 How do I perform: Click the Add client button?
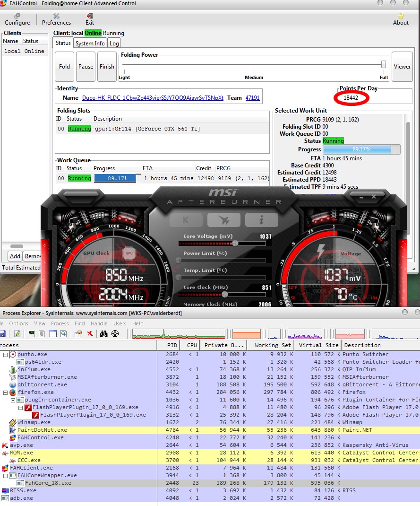click(15, 256)
